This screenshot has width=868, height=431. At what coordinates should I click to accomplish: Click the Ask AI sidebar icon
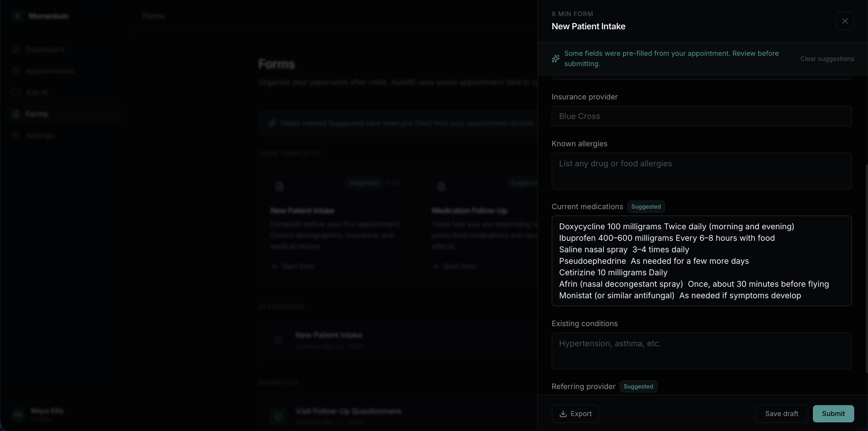[x=15, y=93]
